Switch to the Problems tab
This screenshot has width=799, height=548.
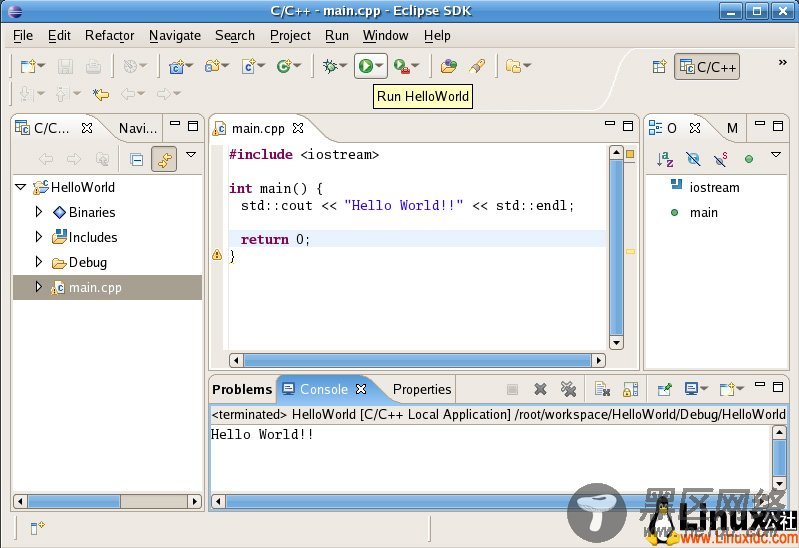pos(242,389)
